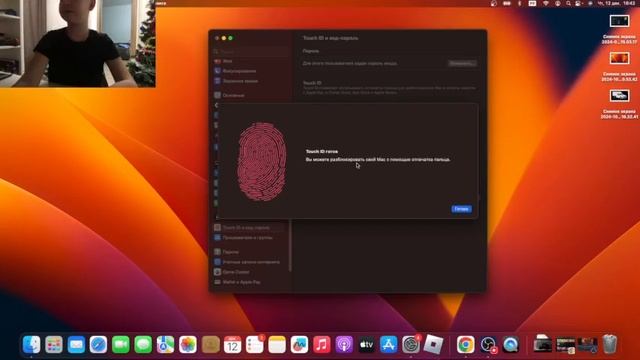Image resolution: width=640 pixels, height=360 pixels.
Task: Open Notes from the Dock
Action: pos(277,344)
